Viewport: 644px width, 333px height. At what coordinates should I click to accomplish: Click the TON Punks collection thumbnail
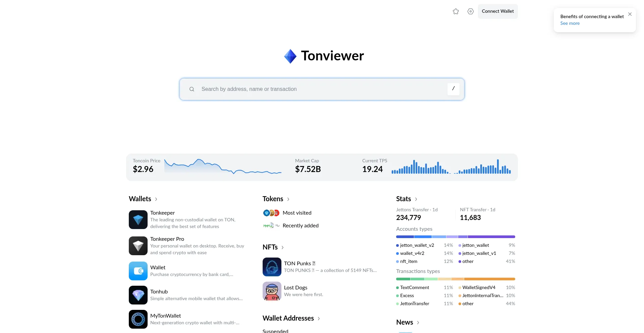point(272,267)
